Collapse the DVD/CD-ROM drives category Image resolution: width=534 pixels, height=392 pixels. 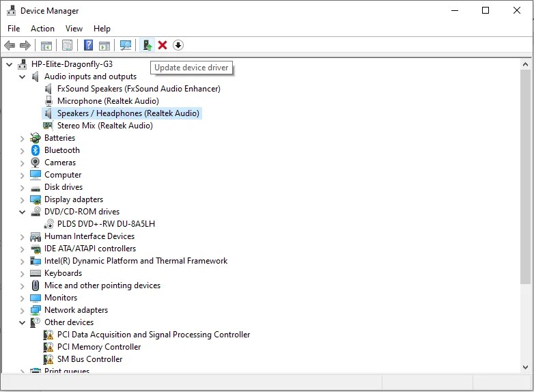[22, 212]
